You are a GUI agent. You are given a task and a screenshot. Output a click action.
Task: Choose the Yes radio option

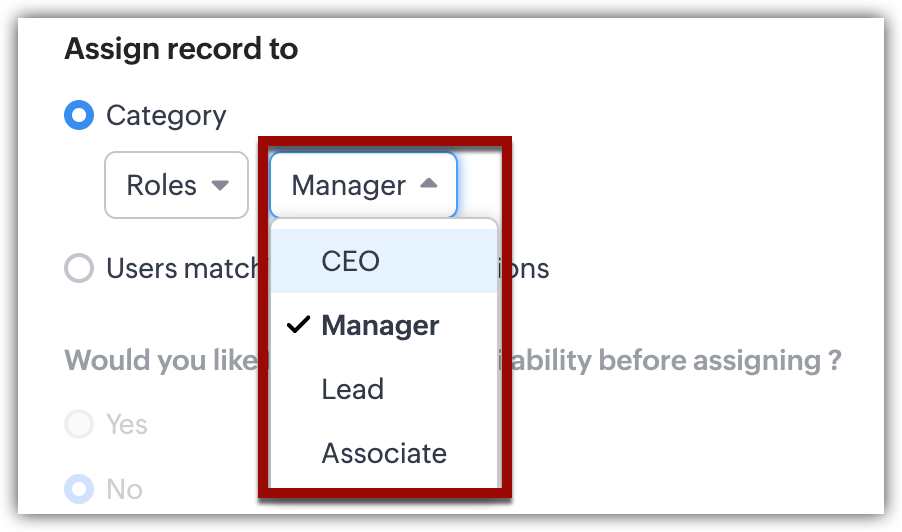tap(79, 425)
